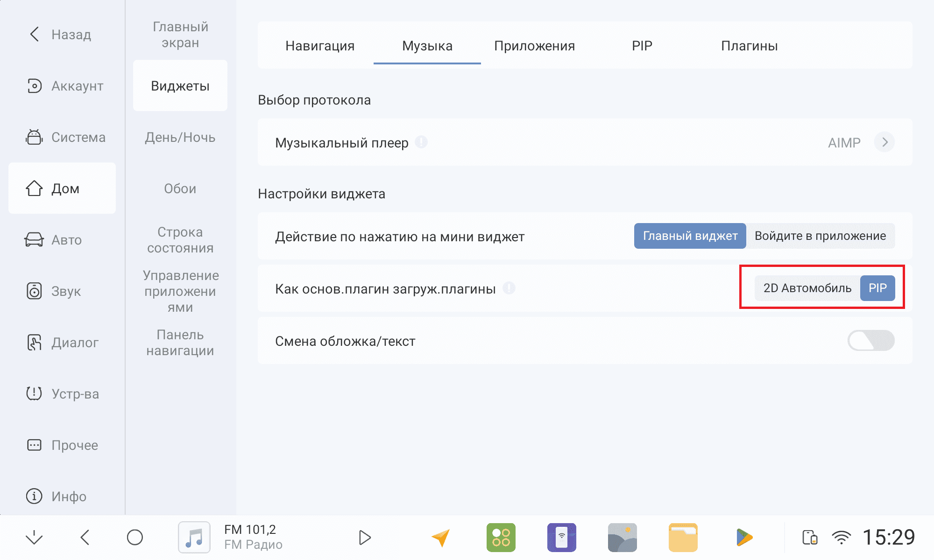This screenshot has width=934, height=560.
Task: Open the purple phone link app
Action: coord(561,538)
